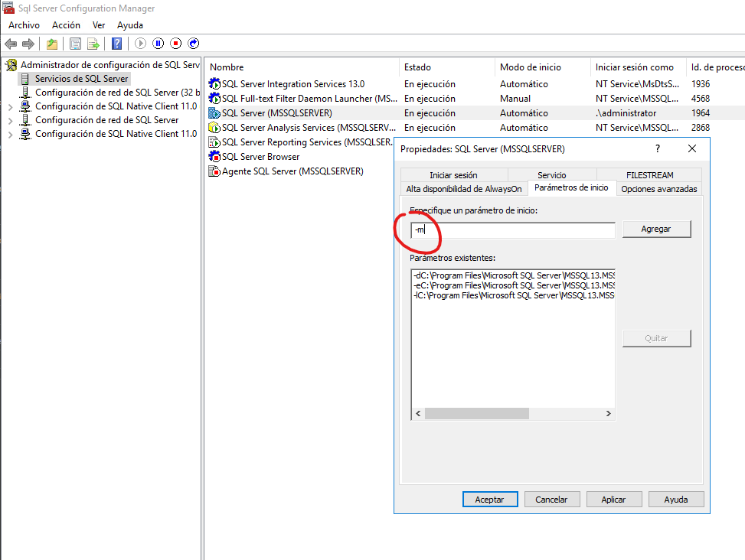The image size is (745, 560).
Task: Expand the Configuración de red de SQL Server node
Action: tap(11, 121)
